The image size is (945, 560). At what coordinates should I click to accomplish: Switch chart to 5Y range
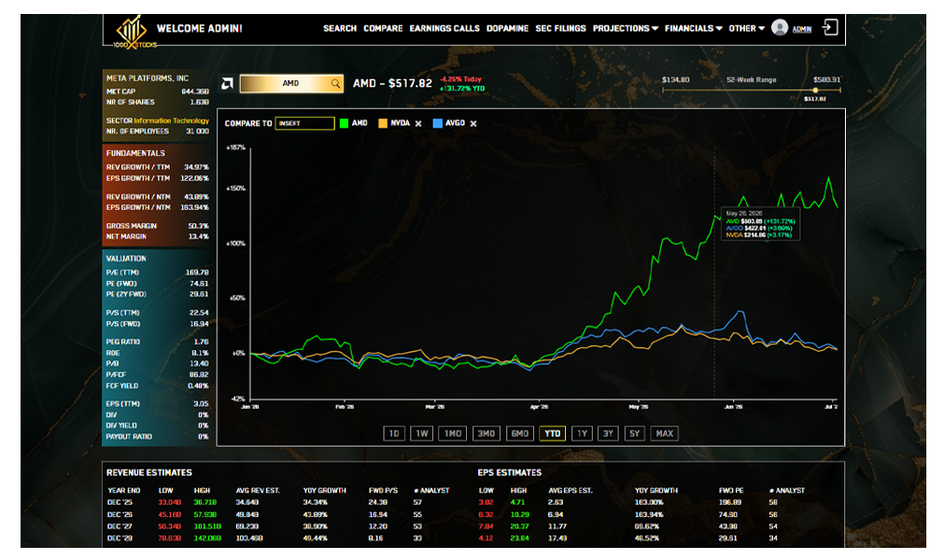[635, 434]
